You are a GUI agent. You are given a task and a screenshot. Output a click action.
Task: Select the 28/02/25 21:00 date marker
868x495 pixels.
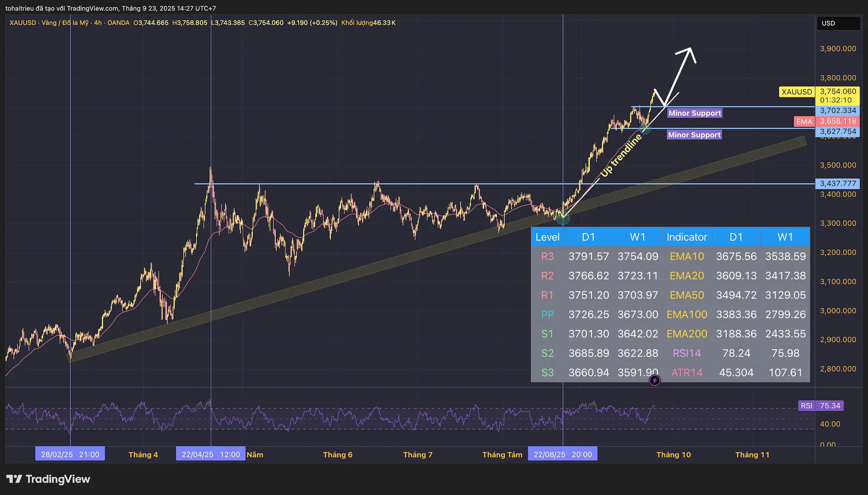70,454
